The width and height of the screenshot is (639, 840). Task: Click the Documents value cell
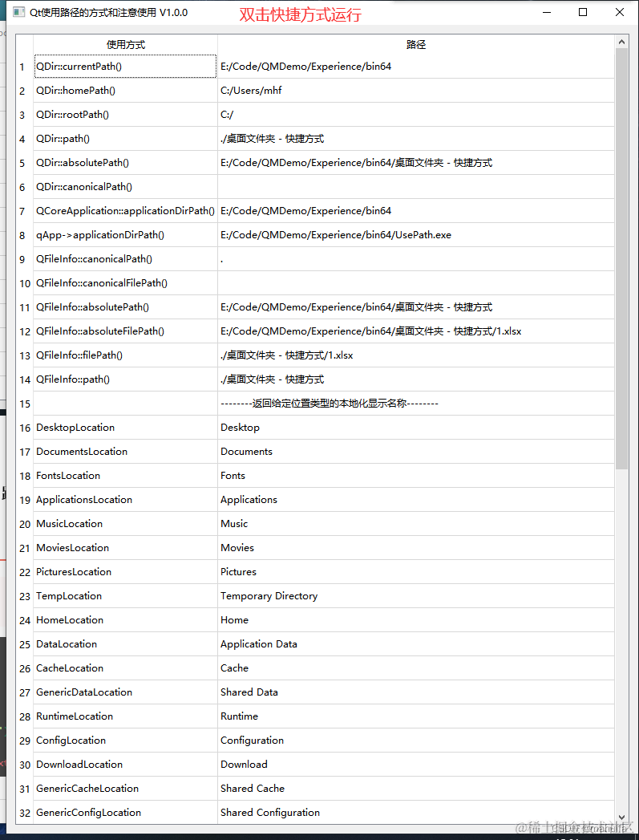click(416, 452)
